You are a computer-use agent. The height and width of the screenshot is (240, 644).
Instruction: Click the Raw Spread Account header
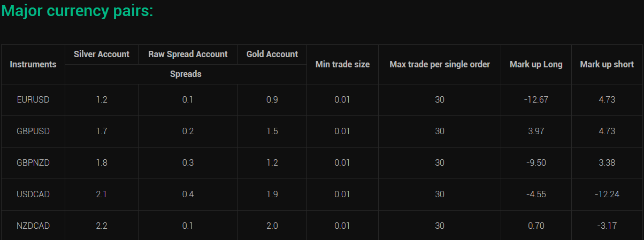coord(188,54)
